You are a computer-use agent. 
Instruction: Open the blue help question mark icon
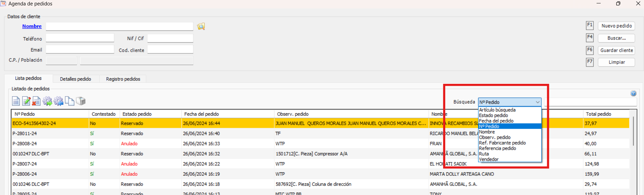pos(633,94)
